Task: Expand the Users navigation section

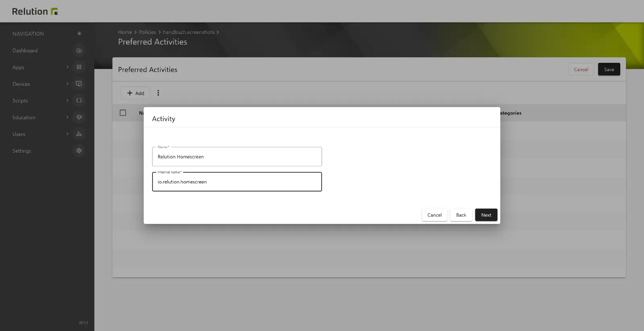Action: point(67,134)
